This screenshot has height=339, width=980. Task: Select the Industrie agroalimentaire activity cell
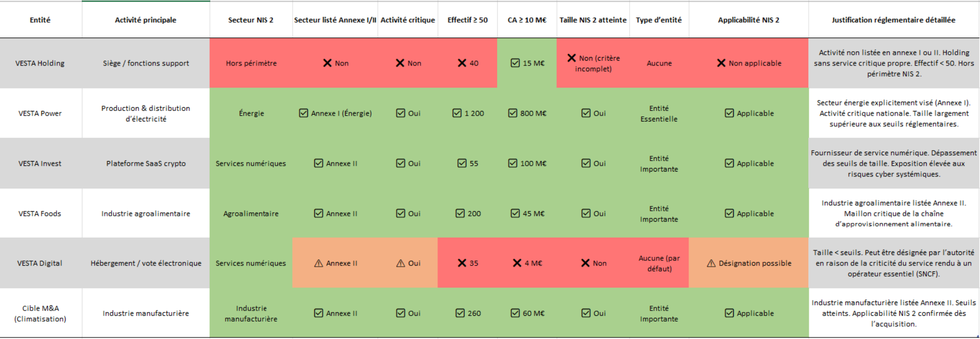coord(146,213)
